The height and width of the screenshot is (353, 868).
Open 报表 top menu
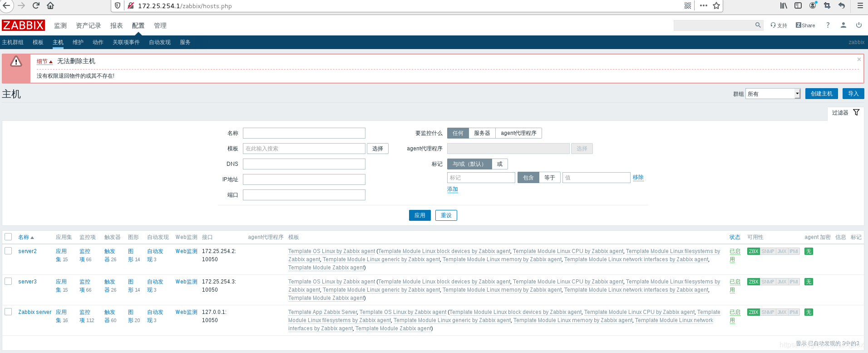(x=116, y=25)
